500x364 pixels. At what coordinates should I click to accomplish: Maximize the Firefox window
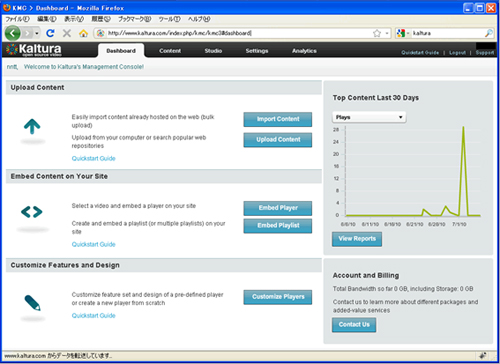(x=480, y=8)
